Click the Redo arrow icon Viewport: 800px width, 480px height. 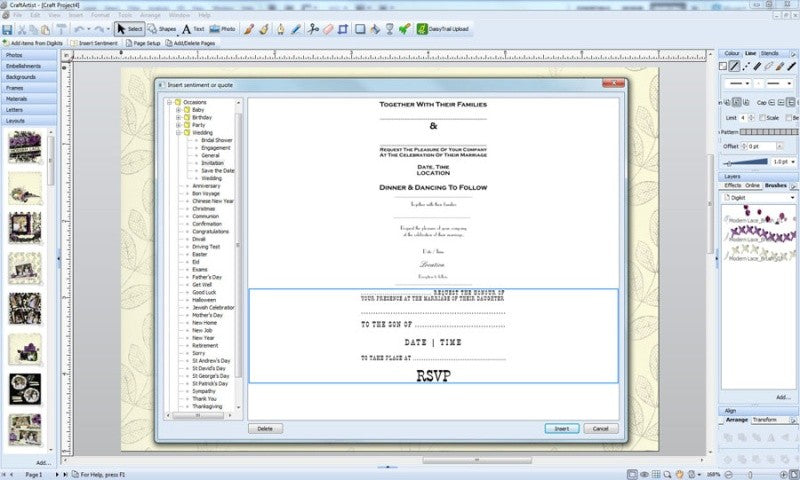pos(99,30)
